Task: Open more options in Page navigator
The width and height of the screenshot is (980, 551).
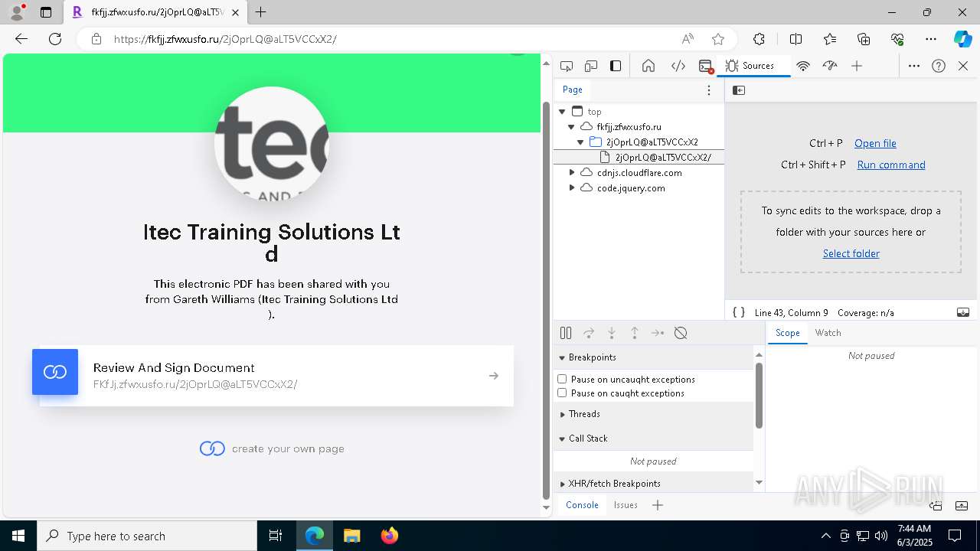Action: point(709,90)
